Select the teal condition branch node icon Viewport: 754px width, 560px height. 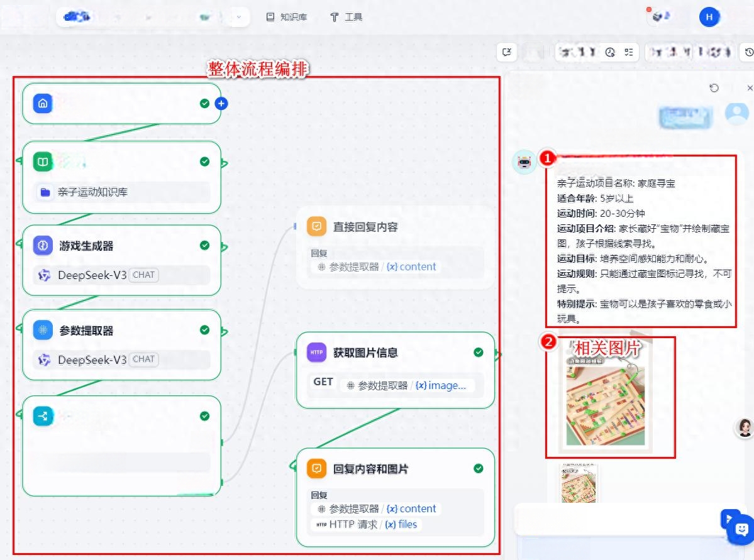(43, 416)
